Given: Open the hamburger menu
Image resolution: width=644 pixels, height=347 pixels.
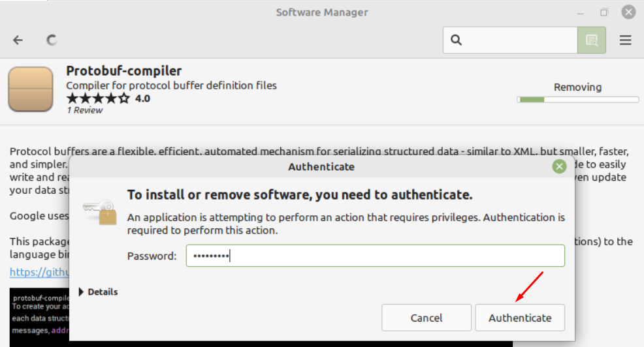Looking at the screenshot, I should [625, 40].
